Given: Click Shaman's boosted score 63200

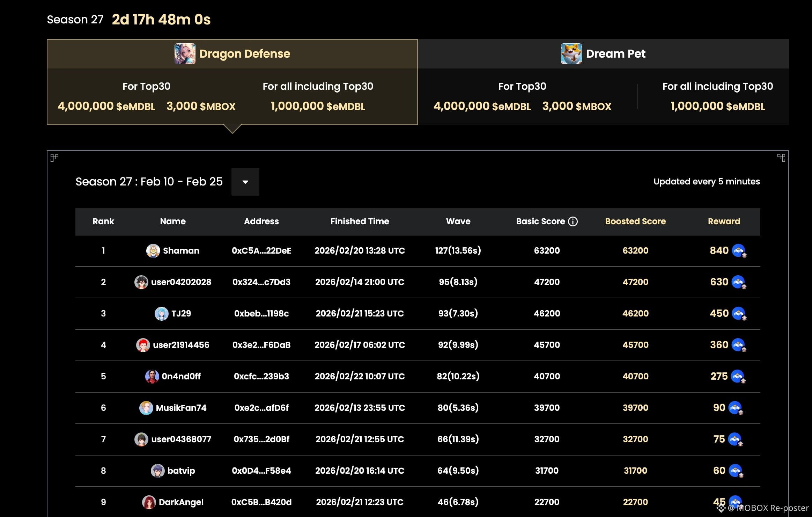Looking at the screenshot, I should tap(635, 250).
